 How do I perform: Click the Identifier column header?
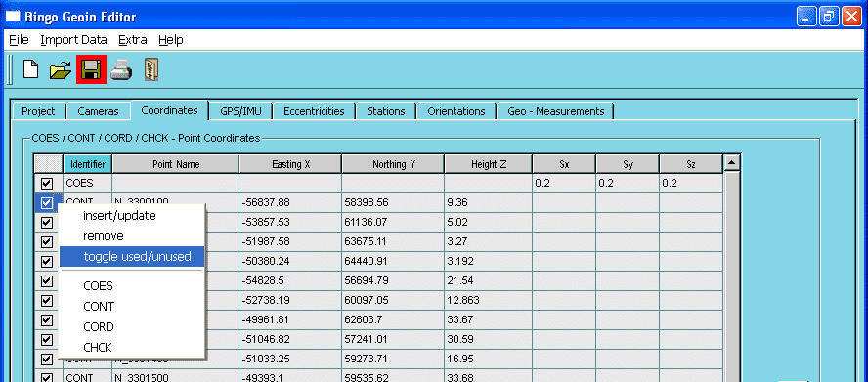88,164
